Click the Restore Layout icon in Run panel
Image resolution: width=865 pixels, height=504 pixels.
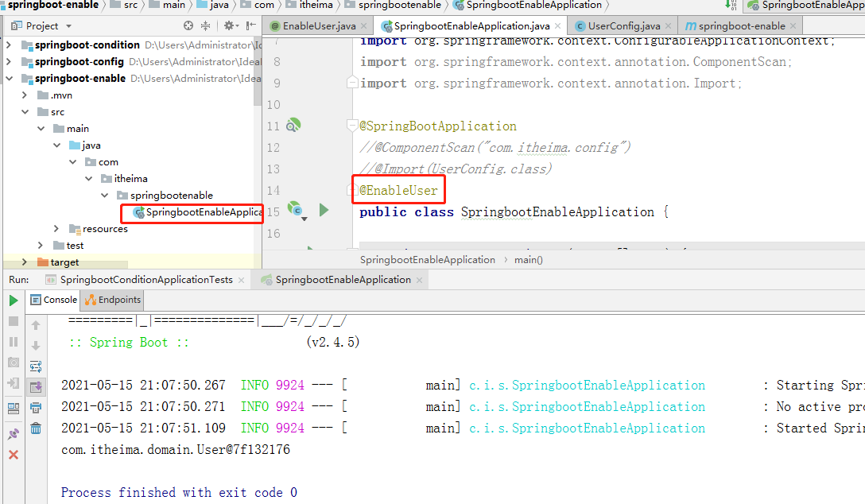click(x=14, y=409)
